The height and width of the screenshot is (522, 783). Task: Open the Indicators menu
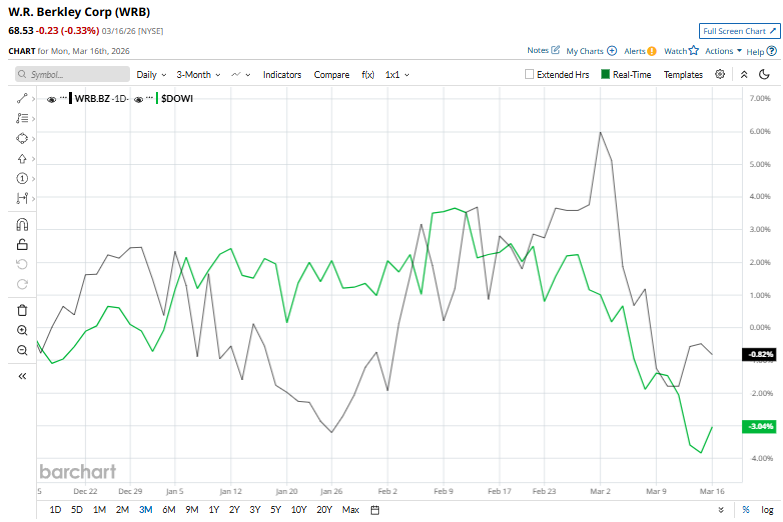[282, 74]
